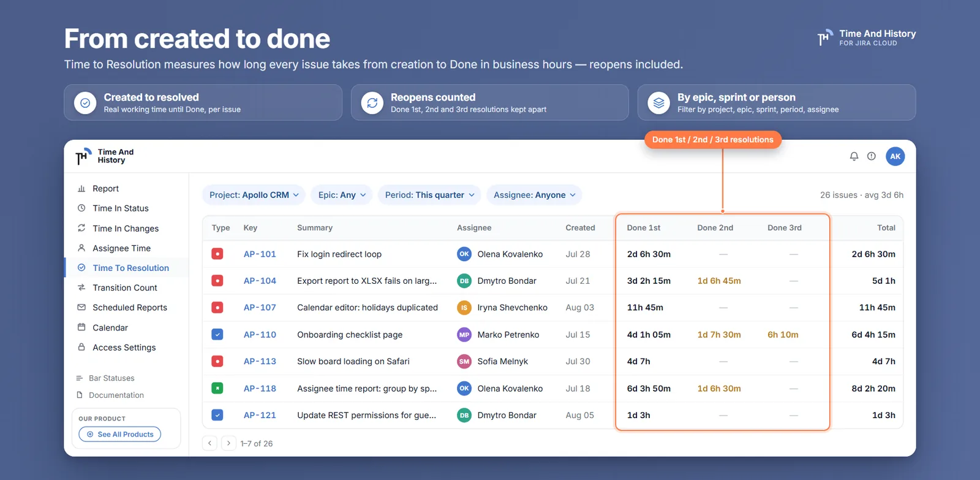
Task: Click the info alert circle icon
Action: tap(872, 156)
